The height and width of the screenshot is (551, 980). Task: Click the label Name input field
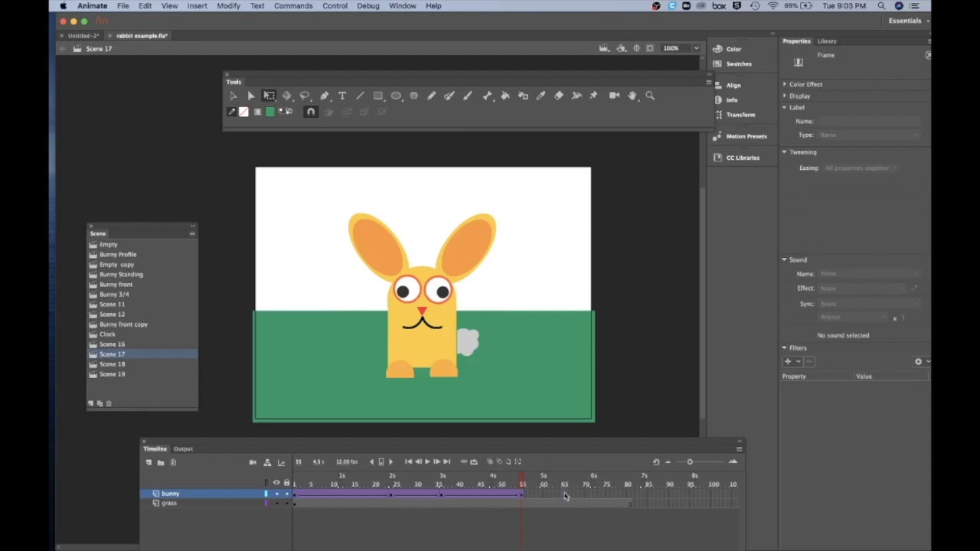[868, 121]
